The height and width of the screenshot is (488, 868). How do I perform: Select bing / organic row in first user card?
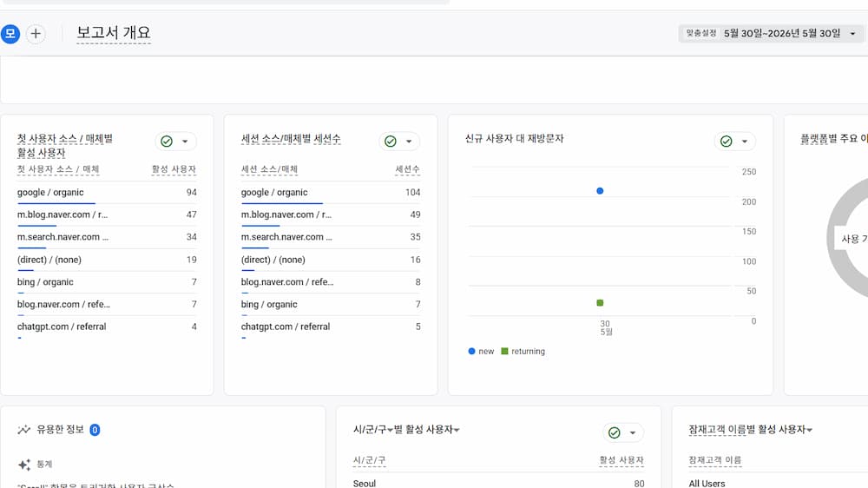pyautogui.click(x=107, y=282)
